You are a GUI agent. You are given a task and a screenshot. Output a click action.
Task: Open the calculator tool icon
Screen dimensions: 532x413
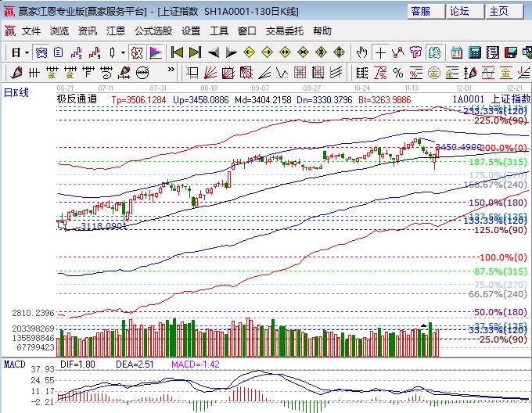click(475, 52)
